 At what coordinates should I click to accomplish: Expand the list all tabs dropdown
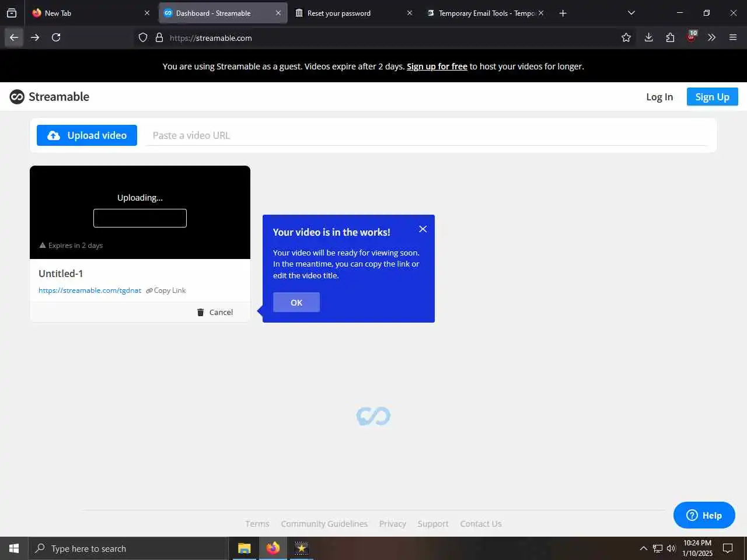tap(631, 13)
